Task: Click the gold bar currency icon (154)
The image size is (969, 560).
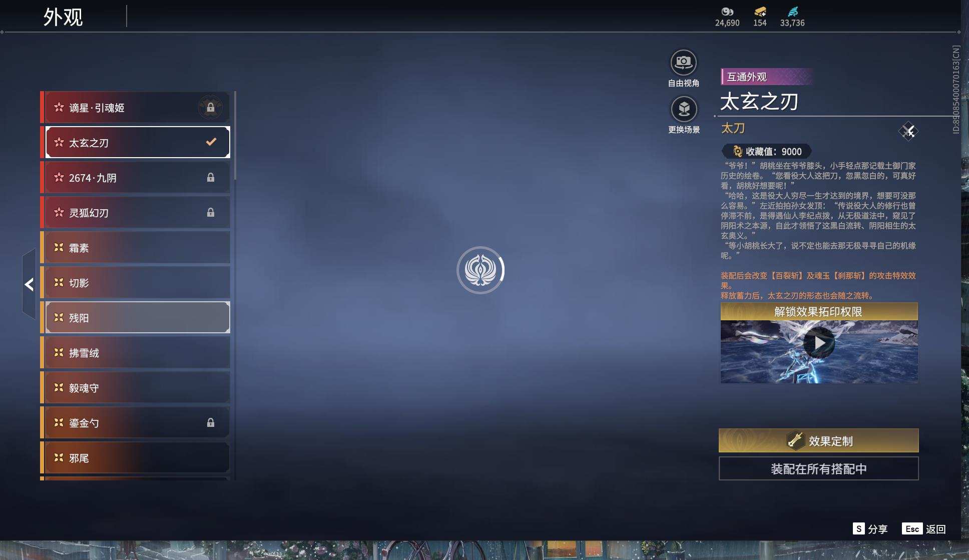Action: (x=760, y=11)
